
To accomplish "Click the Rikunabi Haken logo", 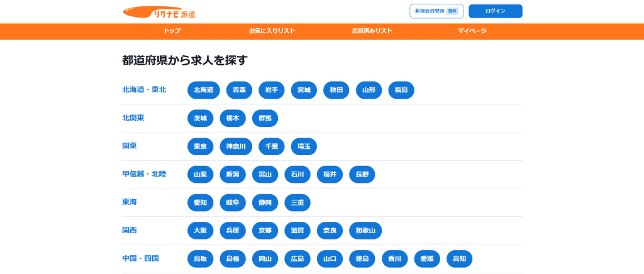I will tap(159, 12).
